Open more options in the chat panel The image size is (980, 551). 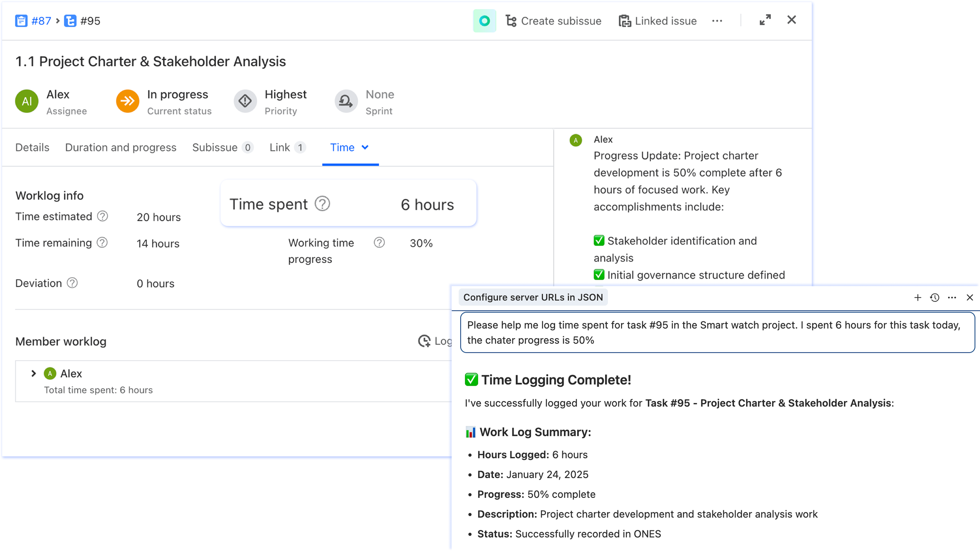click(952, 298)
